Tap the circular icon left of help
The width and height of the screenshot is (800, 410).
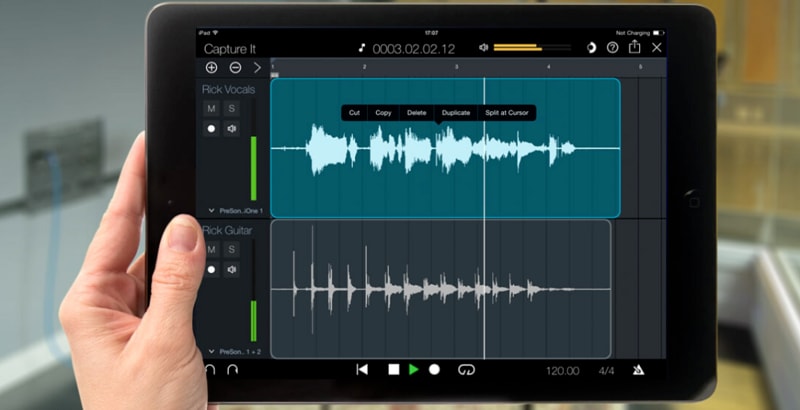pyautogui.click(x=591, y=48)
